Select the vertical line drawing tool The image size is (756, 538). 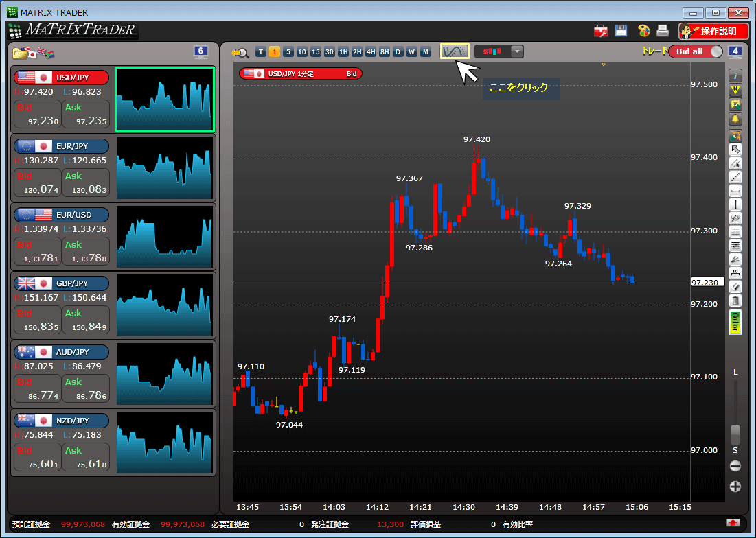tap(735, 204)
